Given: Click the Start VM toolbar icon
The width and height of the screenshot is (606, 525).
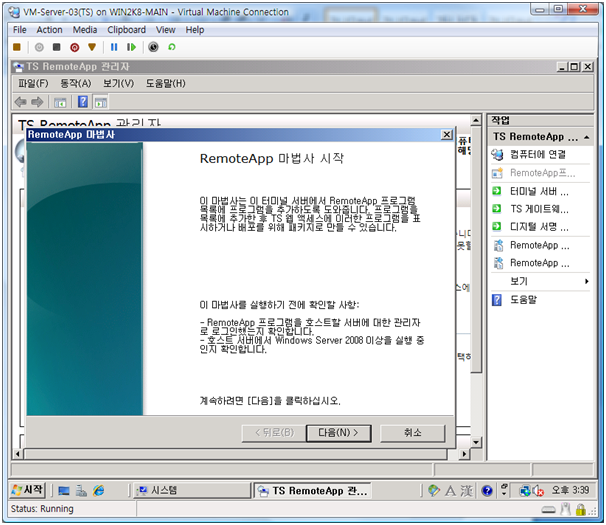Looking at the screenshot, I should coord(39,47).
